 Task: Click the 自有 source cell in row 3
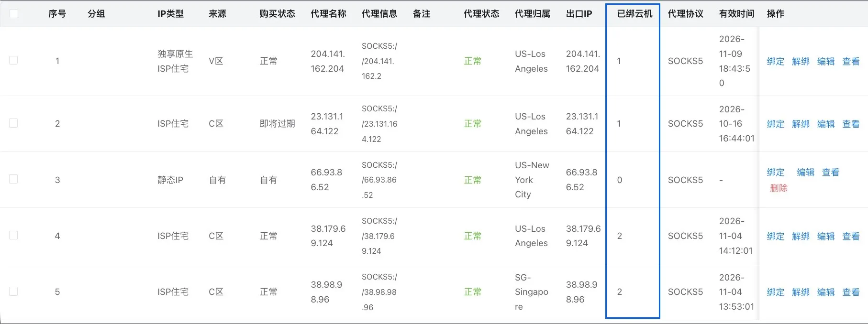point(217,180)
